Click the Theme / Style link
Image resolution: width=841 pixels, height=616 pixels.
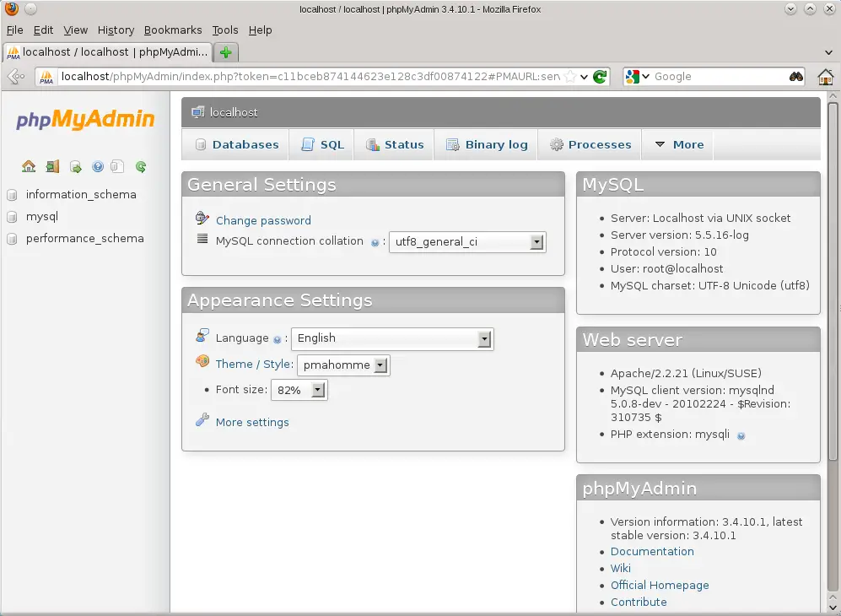click(x=253, y=364)
